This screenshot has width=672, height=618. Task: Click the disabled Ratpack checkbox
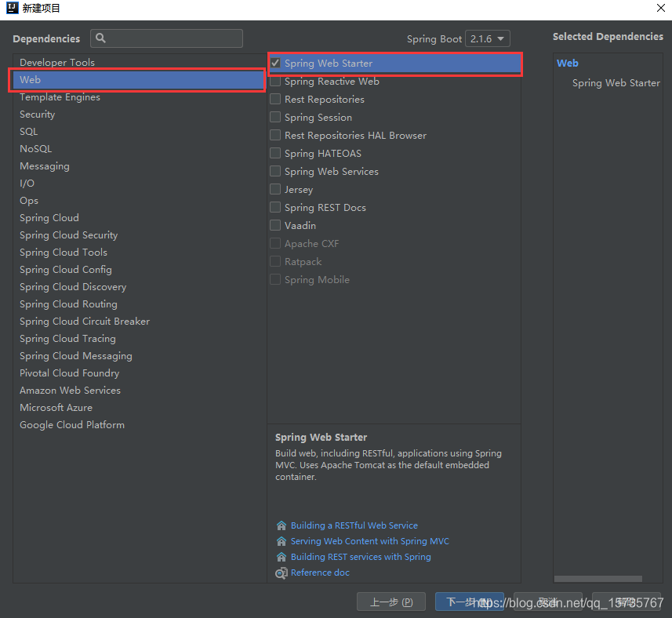[275, 261]
